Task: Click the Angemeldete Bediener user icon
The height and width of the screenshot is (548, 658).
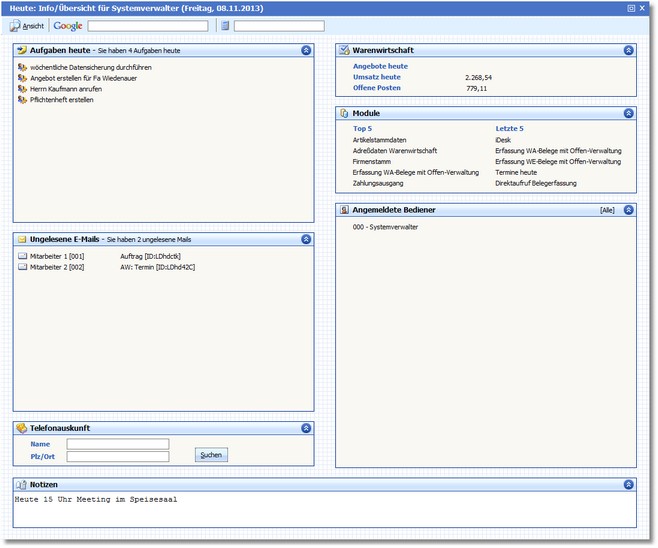Action: (344, 211)
